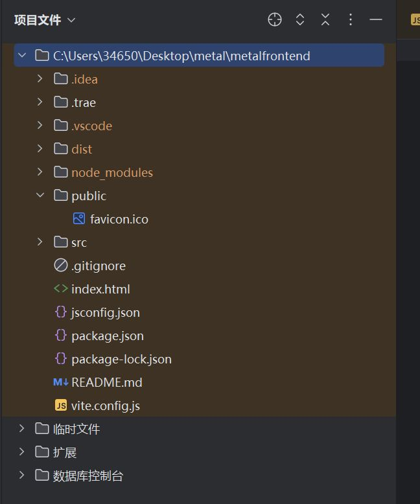Click the collapse all icon
The image size is (420, 504).
coord(325,19)
